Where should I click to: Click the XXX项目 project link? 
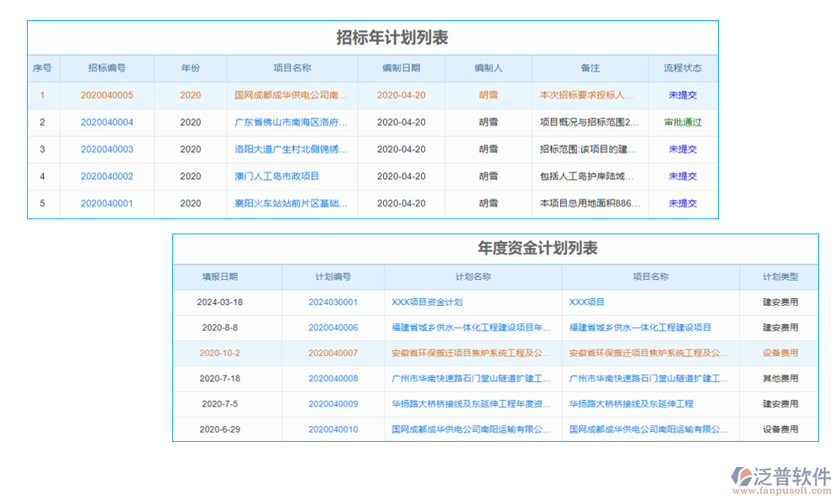pos(588,302)
